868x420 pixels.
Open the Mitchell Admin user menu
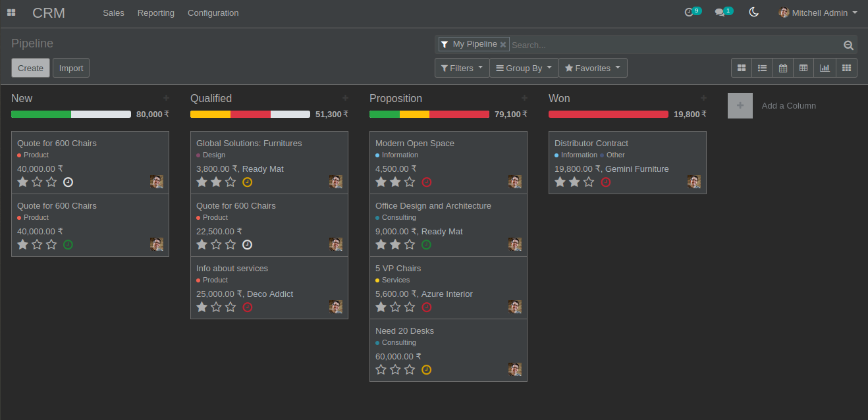pos(818,13)
